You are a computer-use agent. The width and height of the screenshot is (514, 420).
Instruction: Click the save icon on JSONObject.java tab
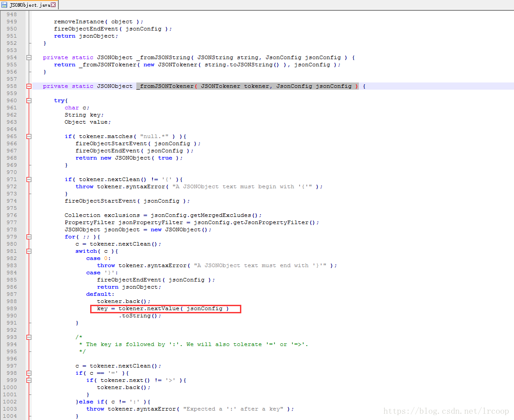[x=4, y=5]
